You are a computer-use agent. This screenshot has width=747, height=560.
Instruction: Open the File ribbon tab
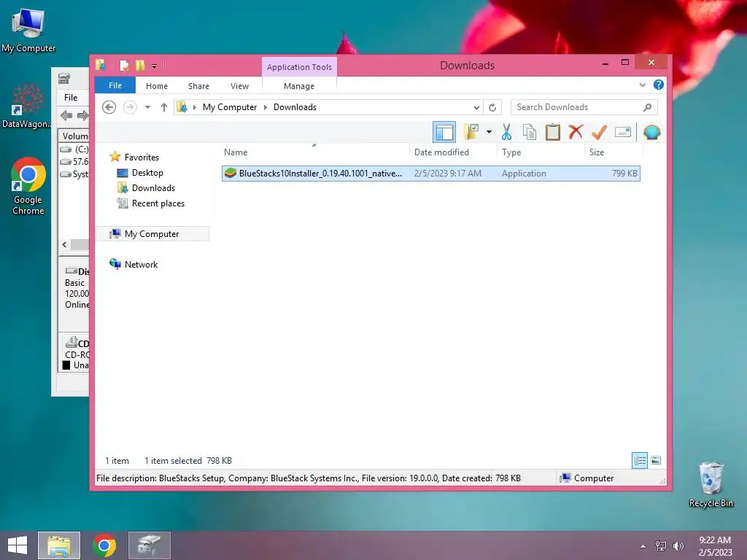click(x=115, y=86)
